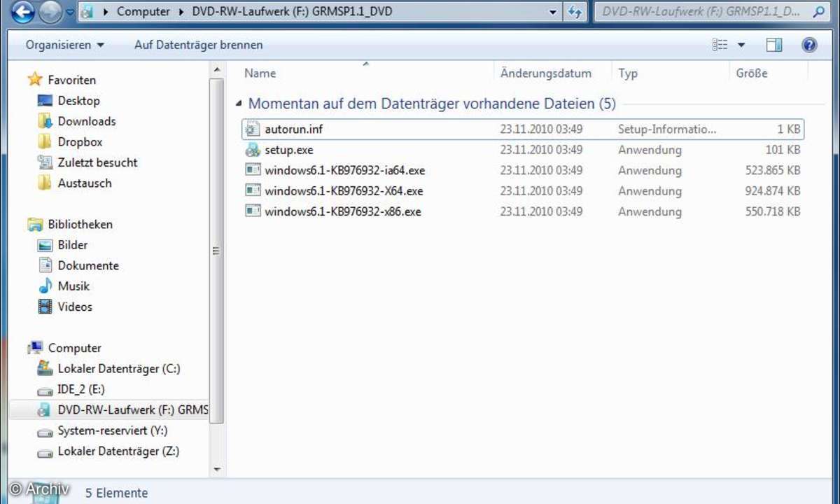This screenshot has width=840, height=504.
Task: Click the windows6.1-KB976932-X64.exe file name
Action: tap(344, 190)
